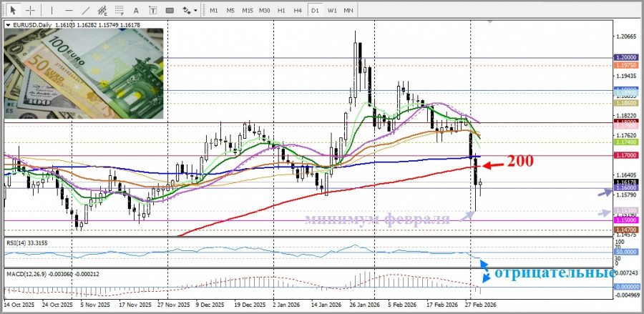Select the 1.15000 magenta price label
The image size is (644, 314).
pyautogui.click(x=626, y=220)
